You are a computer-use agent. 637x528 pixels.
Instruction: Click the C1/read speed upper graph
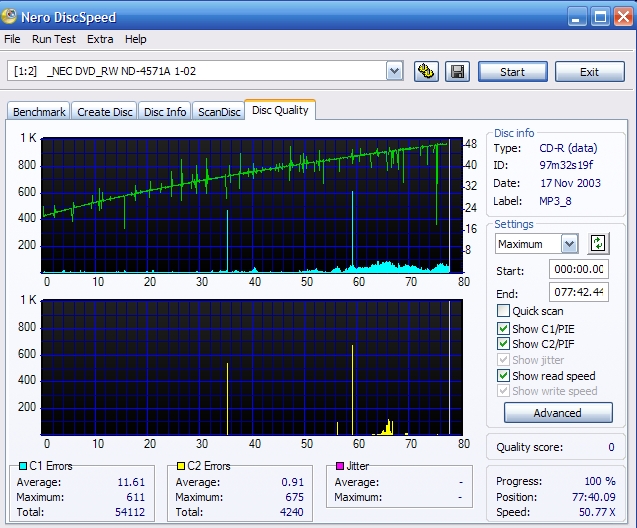pyautogui.click(x=252, y=205)
